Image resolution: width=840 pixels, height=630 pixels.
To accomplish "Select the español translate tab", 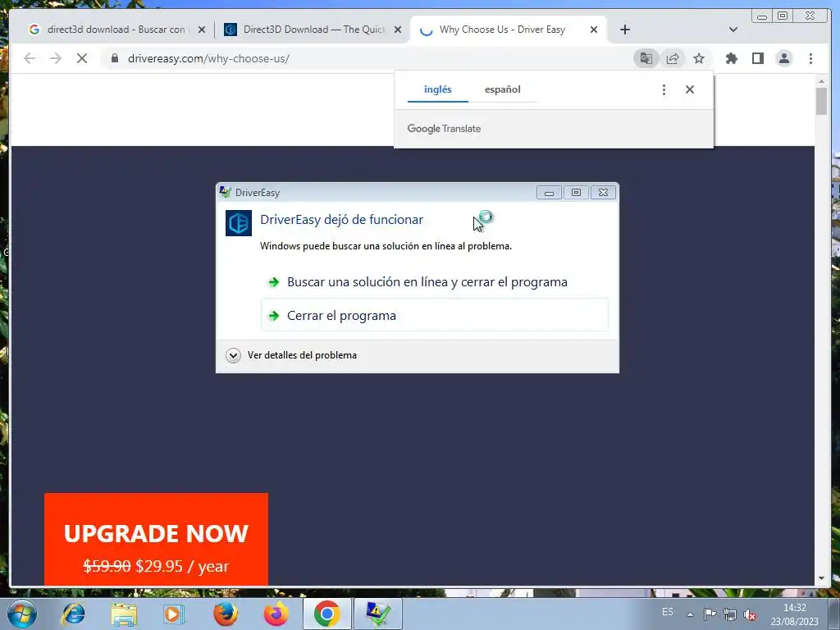I will point(503,89).
